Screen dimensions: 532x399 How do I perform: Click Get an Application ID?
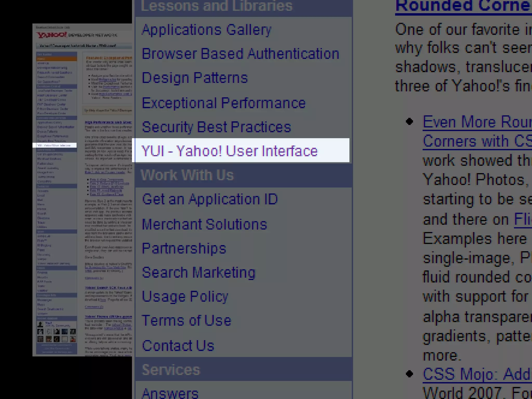(210, 199)
